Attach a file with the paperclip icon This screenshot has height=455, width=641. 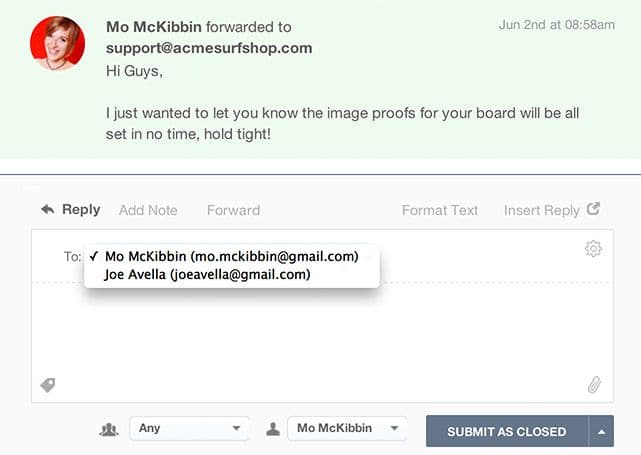pos(594,385)
